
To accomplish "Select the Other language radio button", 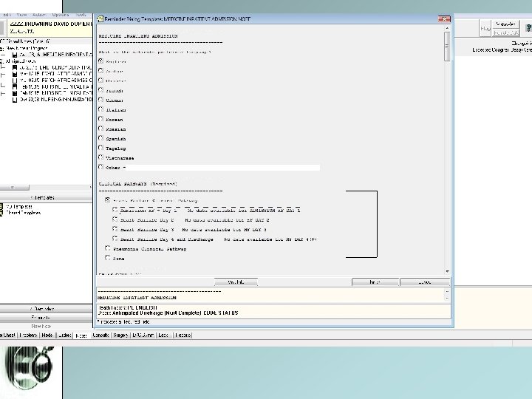I will [100, 167].
